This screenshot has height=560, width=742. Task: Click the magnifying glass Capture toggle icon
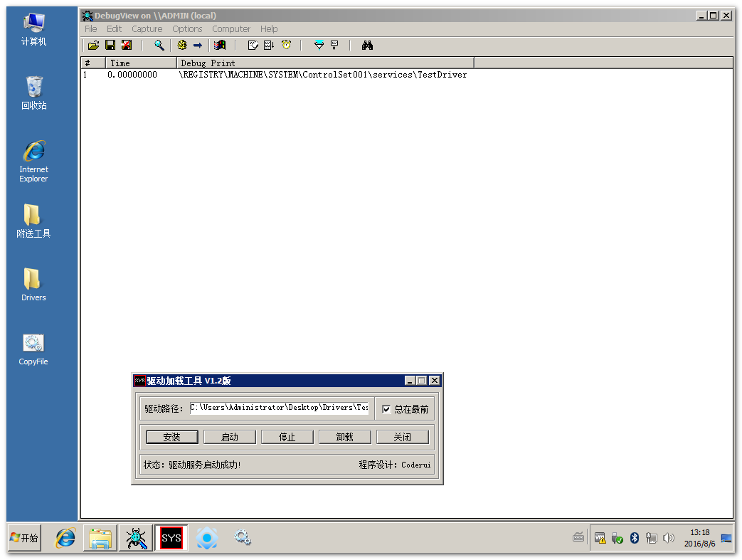click(159, 46)
